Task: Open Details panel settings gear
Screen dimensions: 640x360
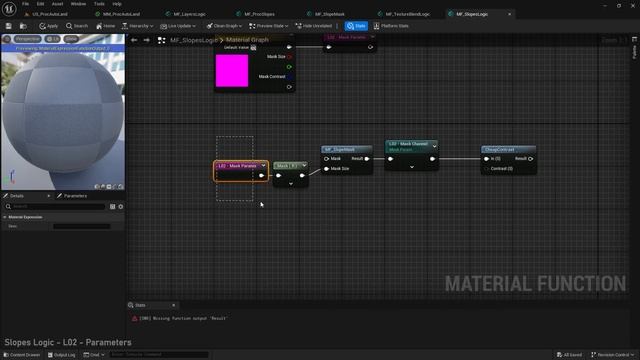Action: [121, 207]
